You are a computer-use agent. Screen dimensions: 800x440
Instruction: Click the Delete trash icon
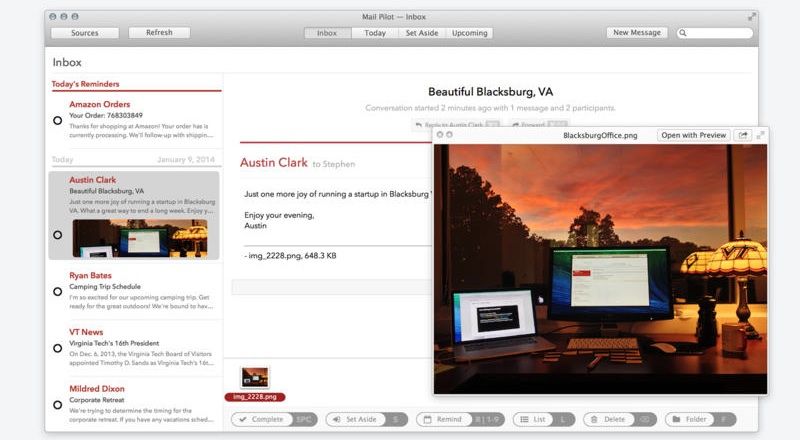(594, 419)
